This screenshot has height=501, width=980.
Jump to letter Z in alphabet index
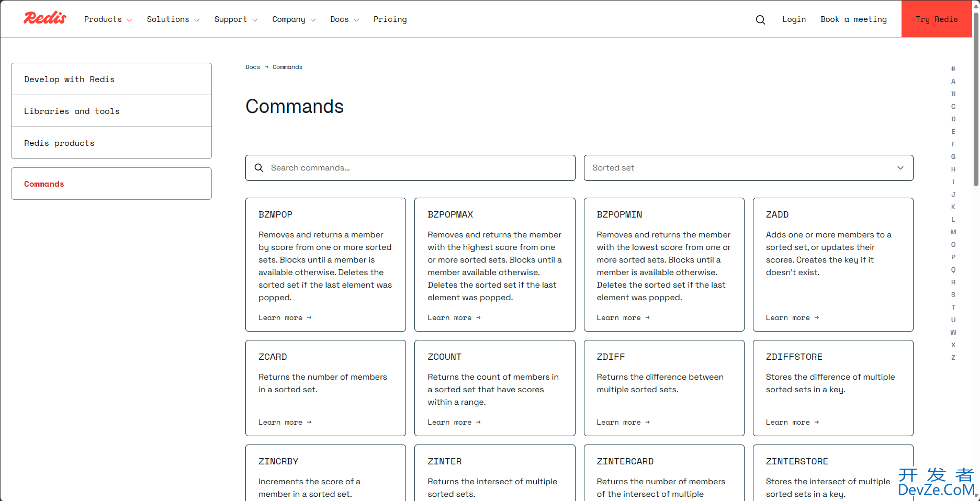tap(953, 358)
